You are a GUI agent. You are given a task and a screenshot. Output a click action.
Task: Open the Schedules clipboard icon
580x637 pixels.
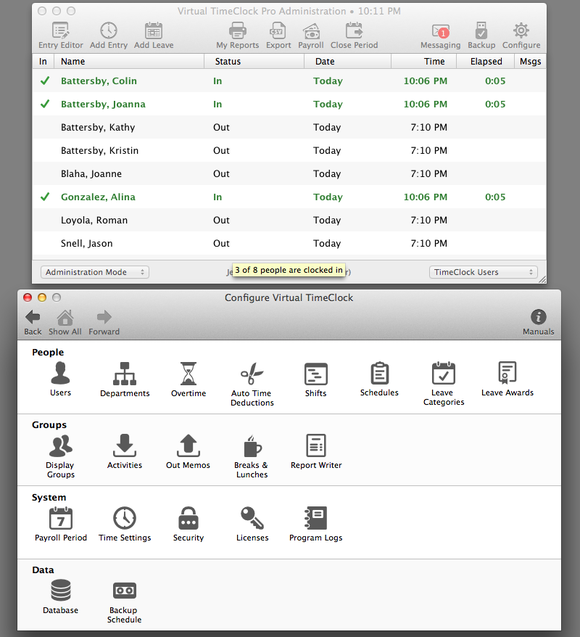click(379, 373)
